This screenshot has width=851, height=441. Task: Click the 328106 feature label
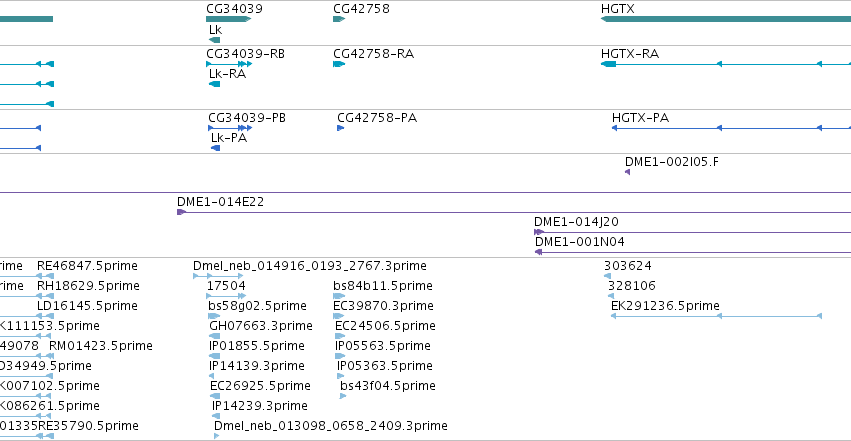632,286
